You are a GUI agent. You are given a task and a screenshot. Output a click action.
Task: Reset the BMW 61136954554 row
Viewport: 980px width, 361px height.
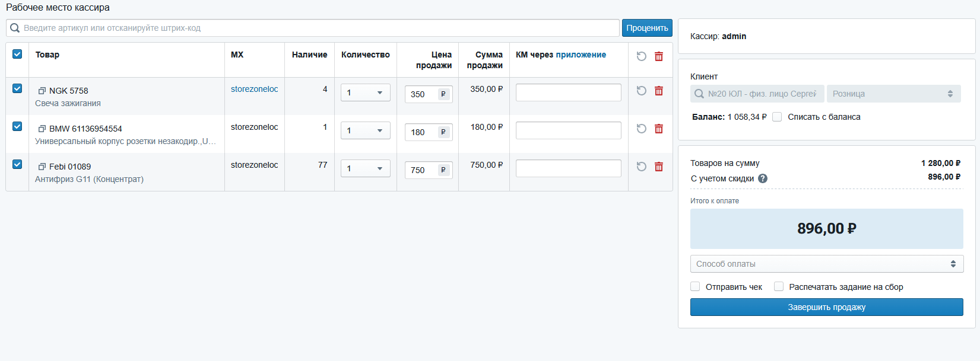point(642,129)
